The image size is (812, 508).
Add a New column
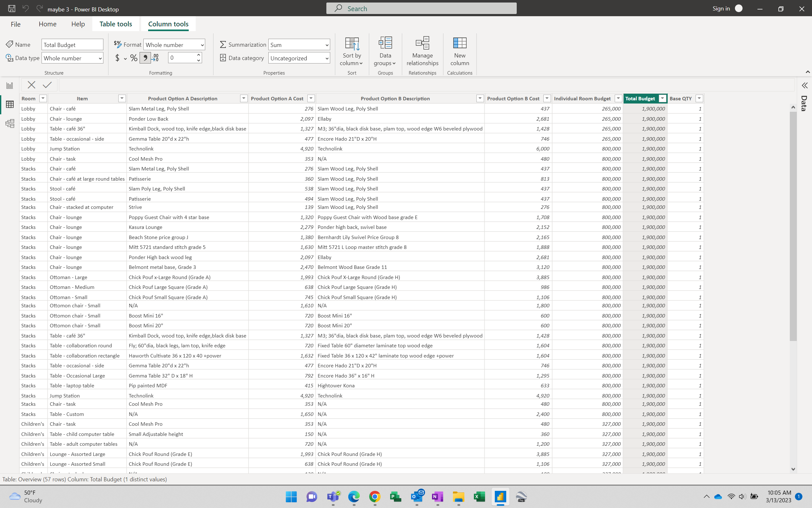point(460,52)
